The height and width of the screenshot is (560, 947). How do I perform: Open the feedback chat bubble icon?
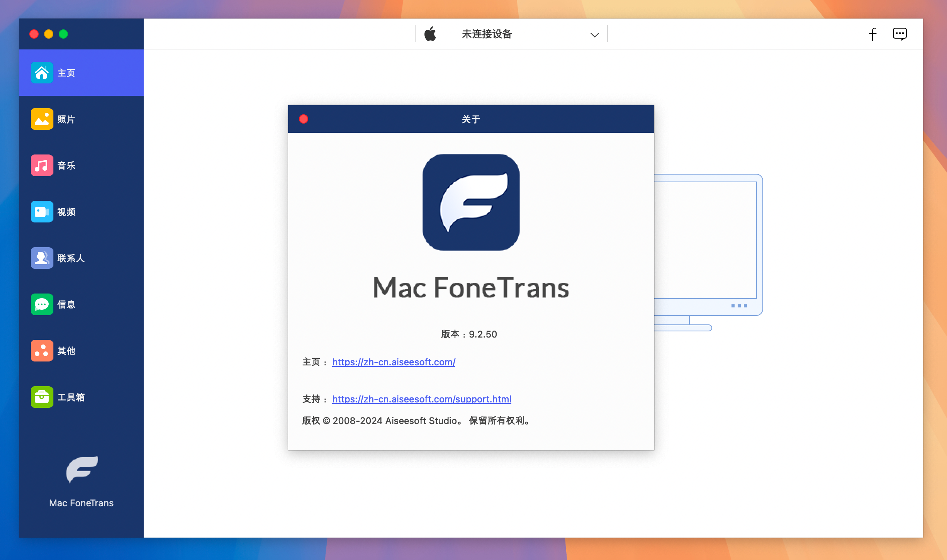(900, 34)
